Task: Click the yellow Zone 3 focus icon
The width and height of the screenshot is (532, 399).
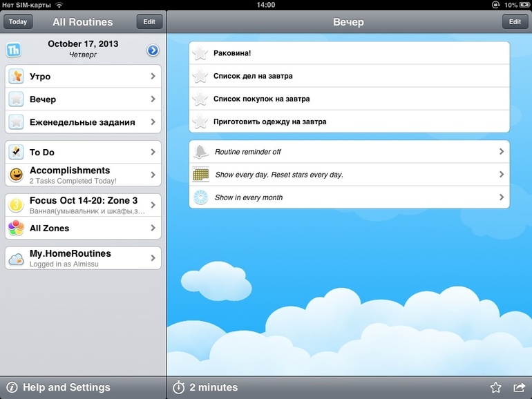Action: (x=16, y=205)
